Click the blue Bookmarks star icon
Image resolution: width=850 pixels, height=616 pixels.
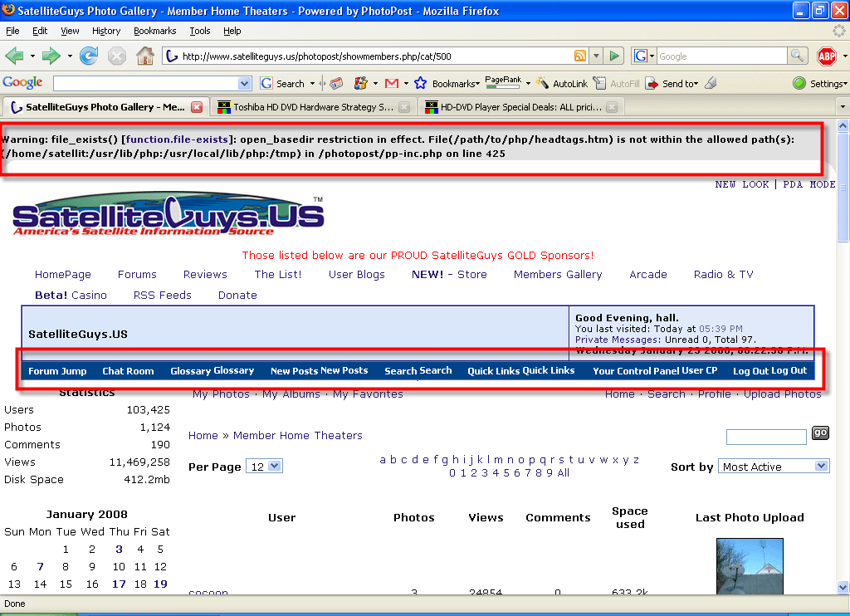[x=420, y=83]
